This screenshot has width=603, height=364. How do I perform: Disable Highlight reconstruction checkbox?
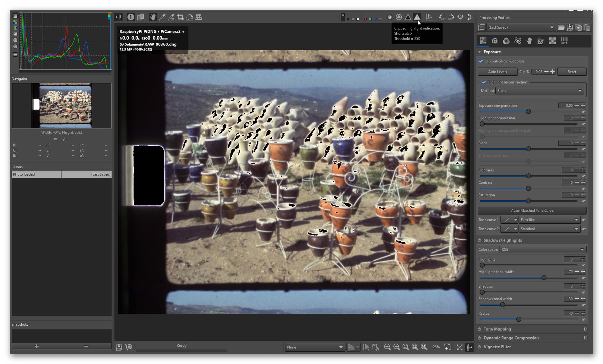[x=484, y=82]
